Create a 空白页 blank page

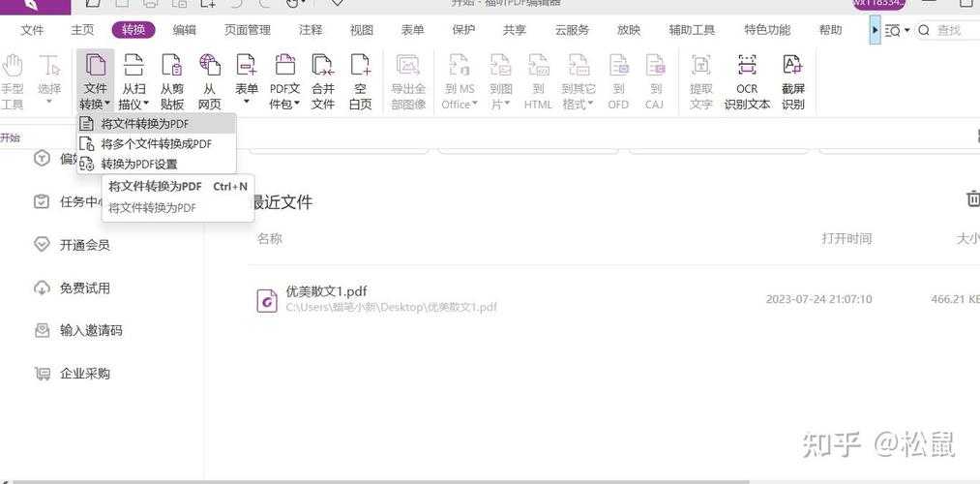tap(360, 81)
